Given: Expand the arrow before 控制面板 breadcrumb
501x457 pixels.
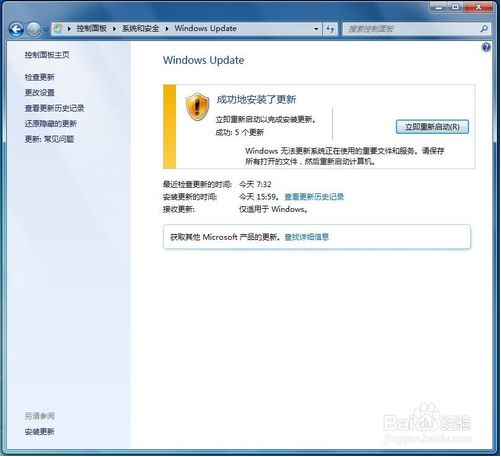Looking at the screenshot, I should coord(69,29).
